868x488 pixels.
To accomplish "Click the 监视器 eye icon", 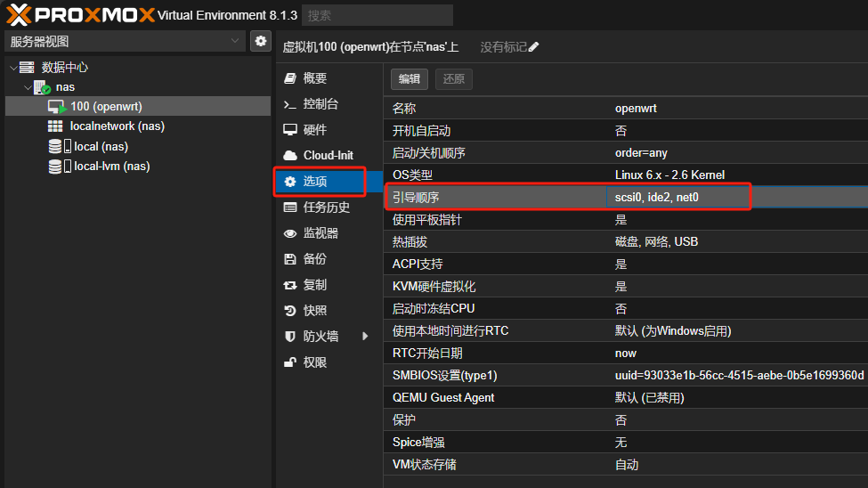I will point(290,233).
